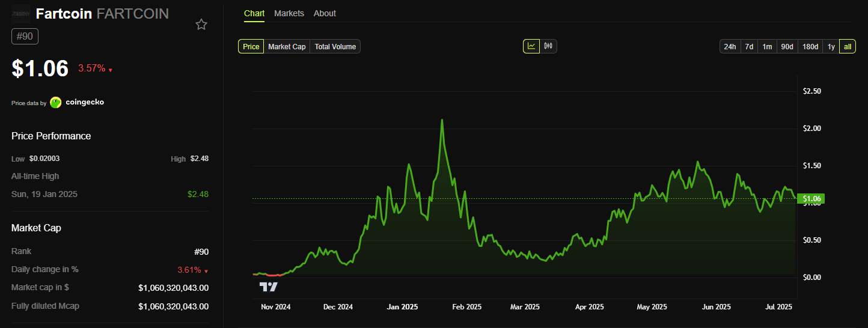Open the About tab
868x328 pixels.
[x=325, y=13]
